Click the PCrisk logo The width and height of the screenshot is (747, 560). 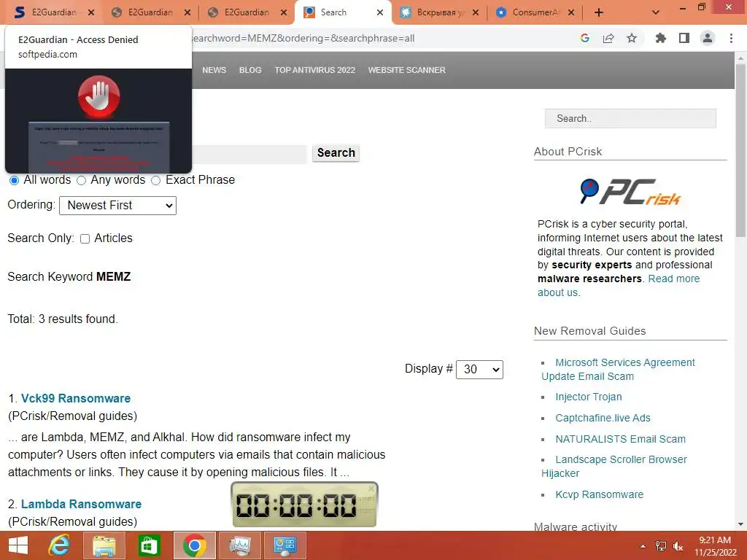pos(630,192)
